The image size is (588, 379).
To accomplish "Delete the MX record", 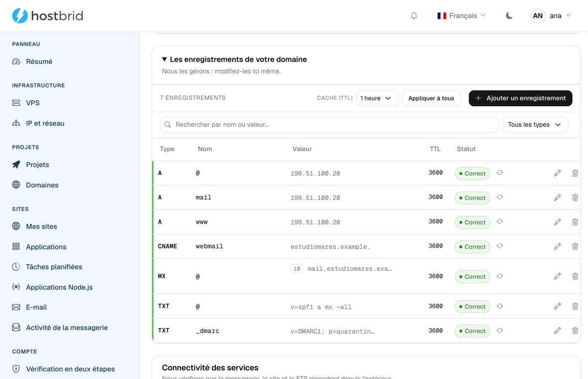I will point(575,276).
